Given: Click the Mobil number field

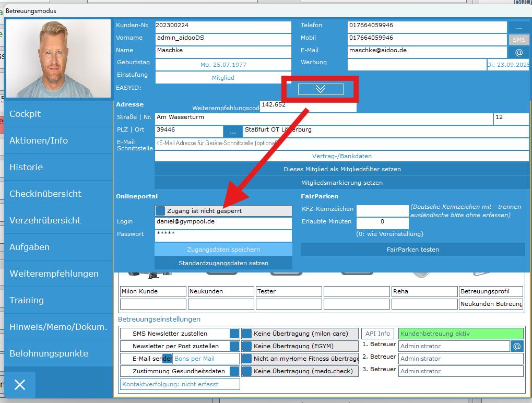Looking at the screenshot, I should (427, 40).
